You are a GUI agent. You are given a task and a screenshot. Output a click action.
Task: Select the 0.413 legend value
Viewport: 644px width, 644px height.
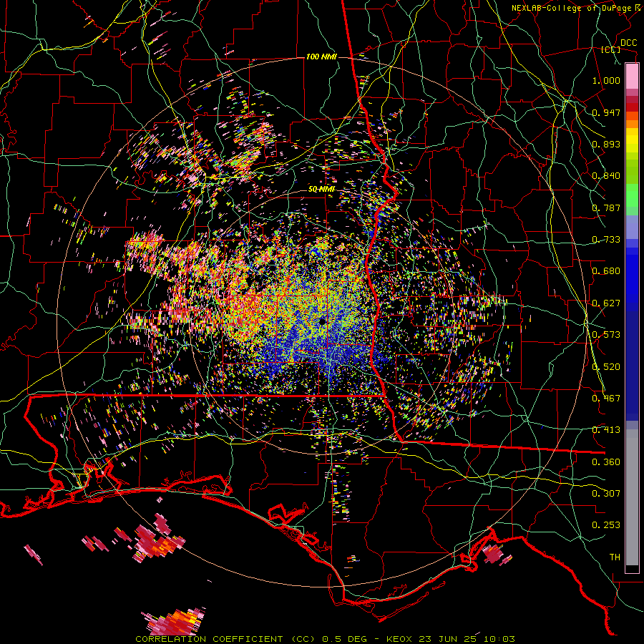(x=606, y=430)
